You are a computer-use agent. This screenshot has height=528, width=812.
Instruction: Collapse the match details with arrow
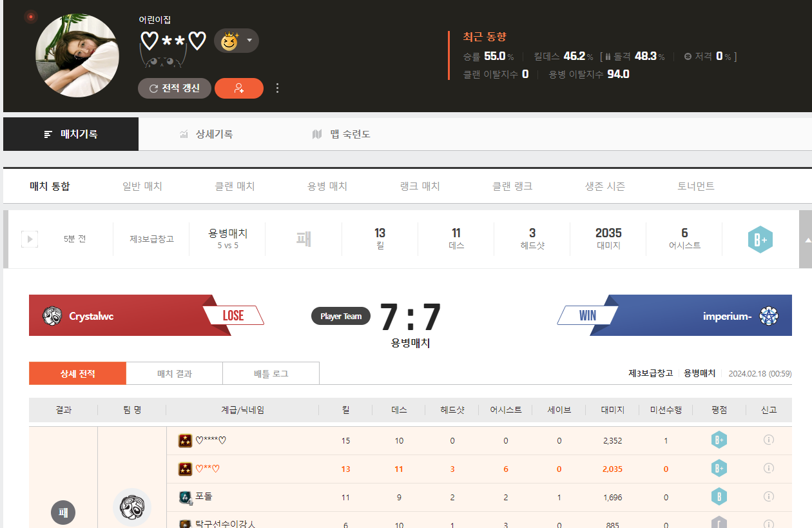(x=805, y=240)
